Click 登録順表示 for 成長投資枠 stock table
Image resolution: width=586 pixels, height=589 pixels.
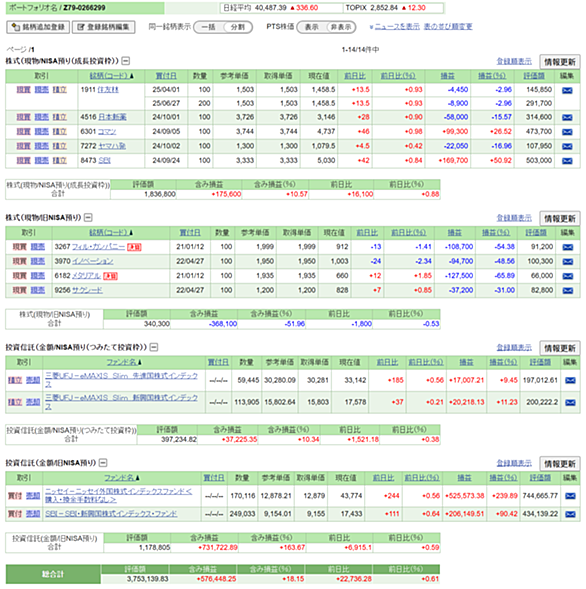pos(514,61)
